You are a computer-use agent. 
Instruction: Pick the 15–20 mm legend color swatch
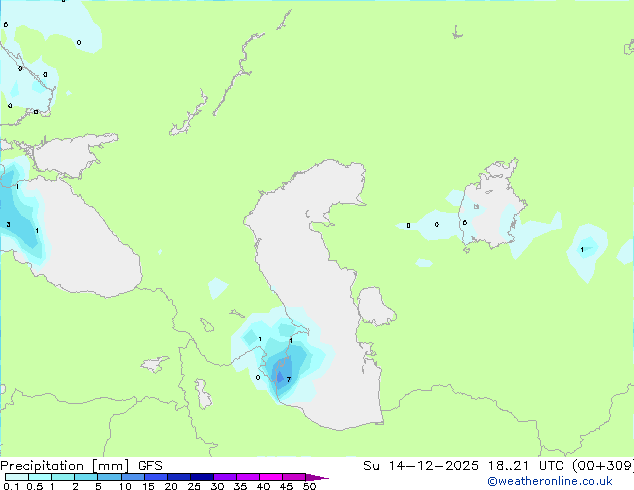pyautogui.click(x=156, y=477)
